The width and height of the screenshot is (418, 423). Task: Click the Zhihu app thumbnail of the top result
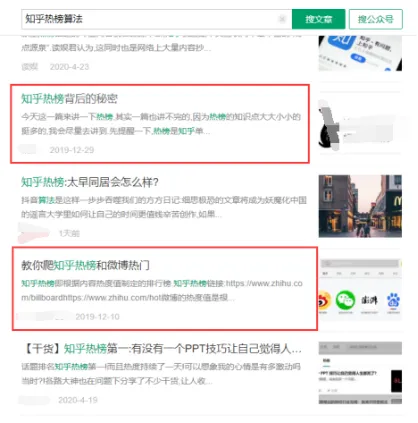coord(360,53)
